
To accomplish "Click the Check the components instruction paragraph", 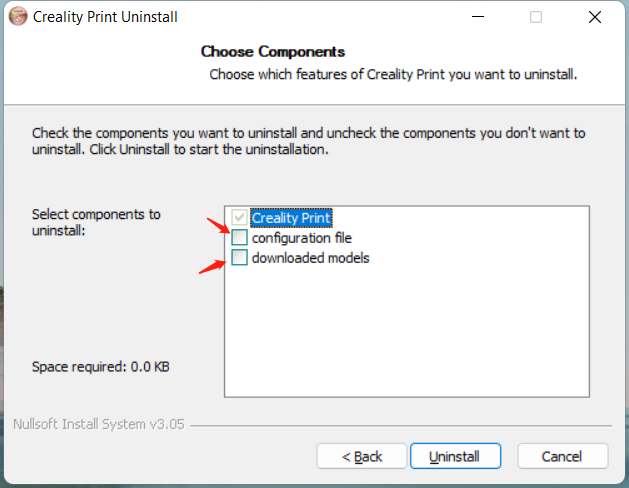I will [x=308, y=141].
